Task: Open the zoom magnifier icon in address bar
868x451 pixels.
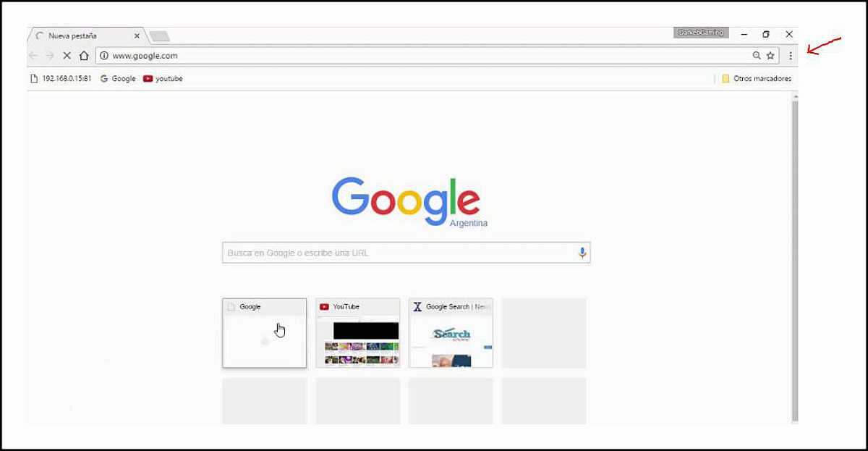Action: (x=757, y=56)
